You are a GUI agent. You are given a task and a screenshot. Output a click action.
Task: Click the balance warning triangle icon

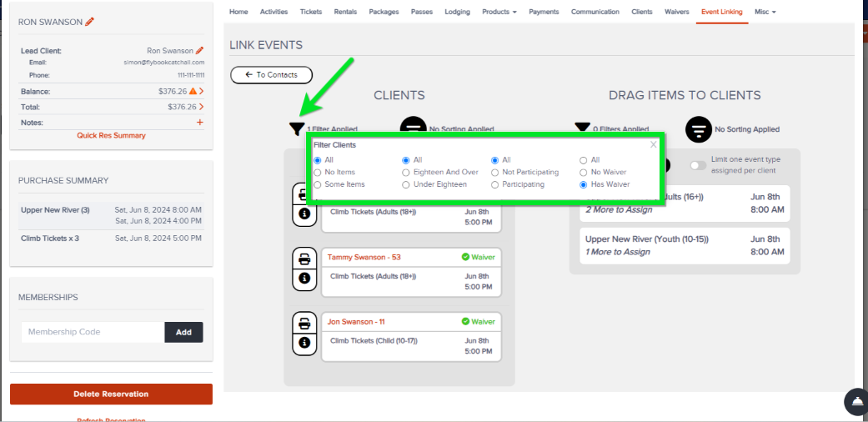point(193,92)
